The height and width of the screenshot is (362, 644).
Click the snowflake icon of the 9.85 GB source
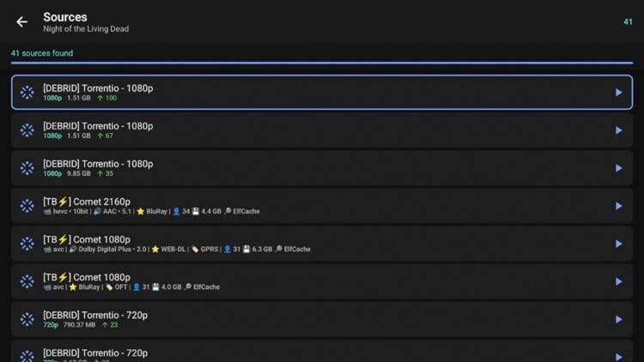[27, 168]
